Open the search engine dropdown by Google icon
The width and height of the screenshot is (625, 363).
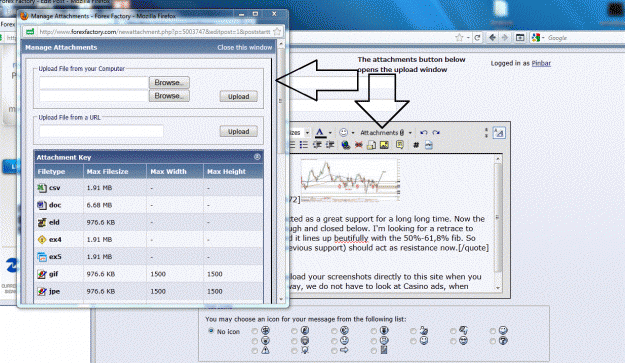[x=543, y=38]
